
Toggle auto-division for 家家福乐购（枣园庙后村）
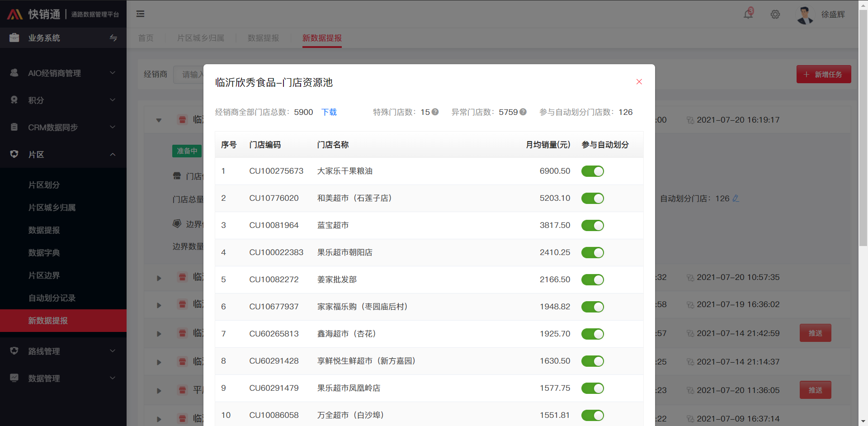pyautogui.click(x=593, y=307)
